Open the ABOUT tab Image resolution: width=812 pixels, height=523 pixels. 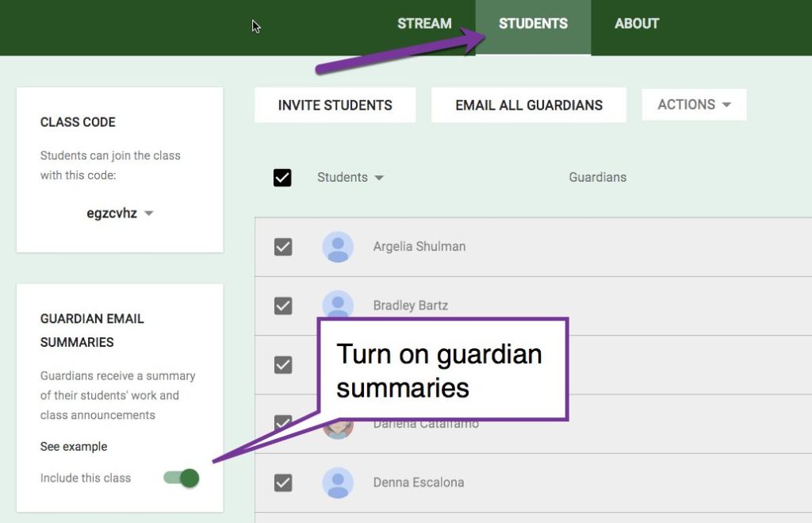tap(636, 24)
